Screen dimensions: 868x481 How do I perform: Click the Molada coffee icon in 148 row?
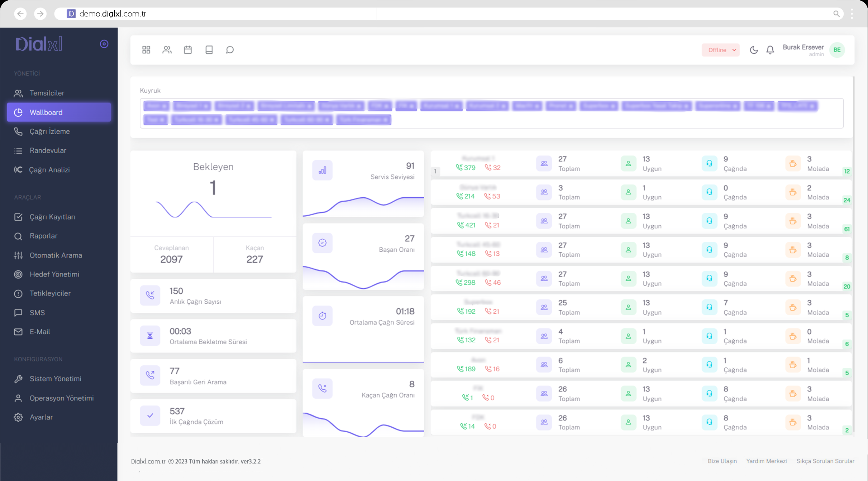point(793,250)
